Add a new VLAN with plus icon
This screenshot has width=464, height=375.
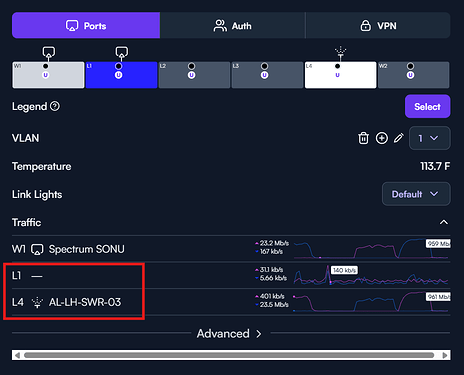[382, 138]
